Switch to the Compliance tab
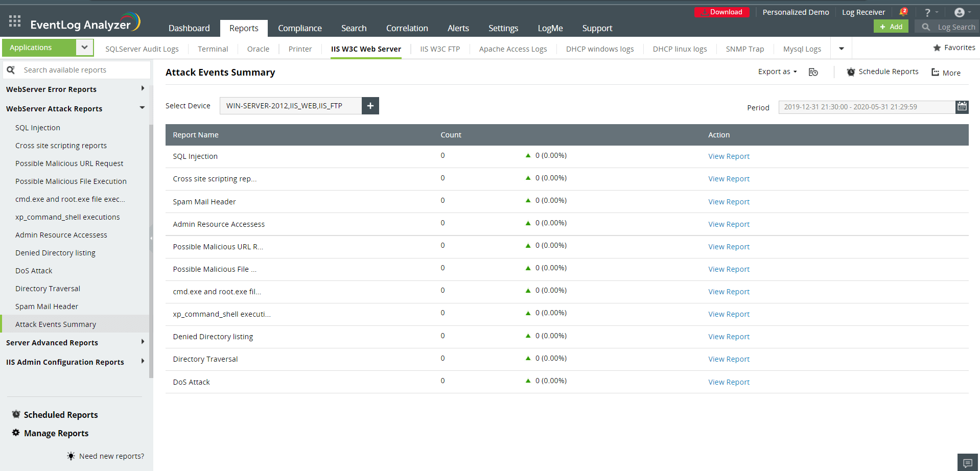This screenshot has width=980, height=471. tap(300, 28)
